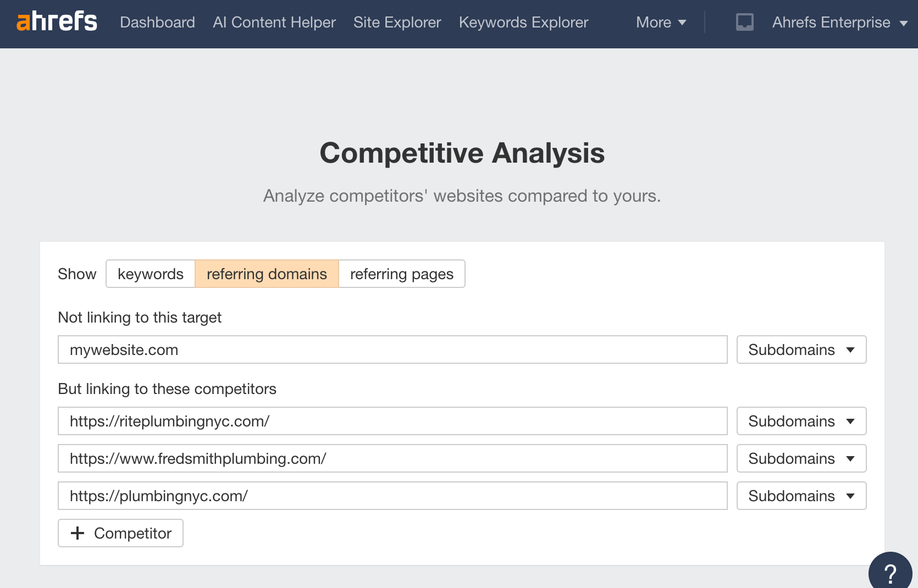918x588 pixels.
Task: Click the More menu caret
Action: tap(683, 23)
